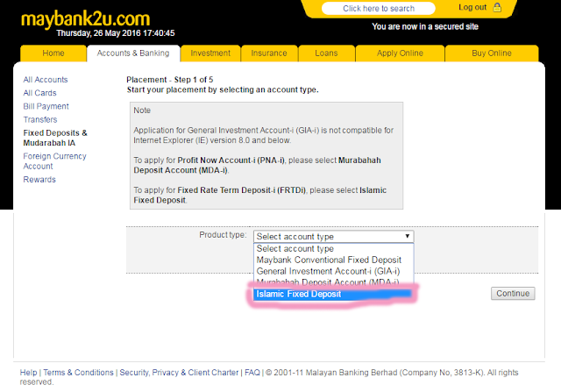Click 'You are now in a secured site' text

(x=425, y=26)
